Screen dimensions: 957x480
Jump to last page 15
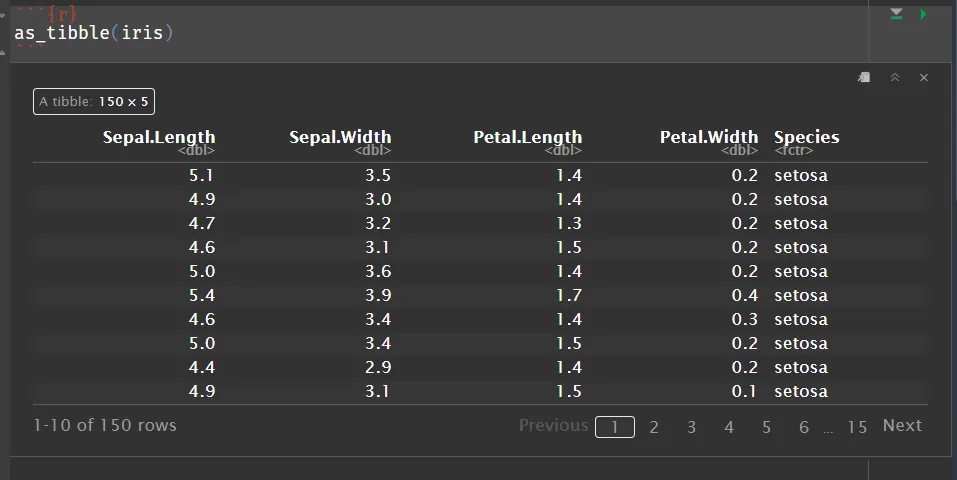click(x=857, y=427)
